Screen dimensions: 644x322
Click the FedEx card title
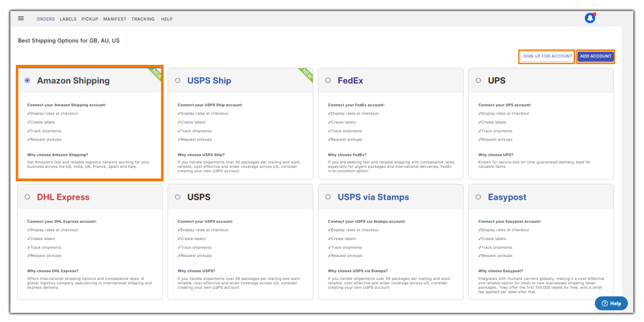click(350, 81)
